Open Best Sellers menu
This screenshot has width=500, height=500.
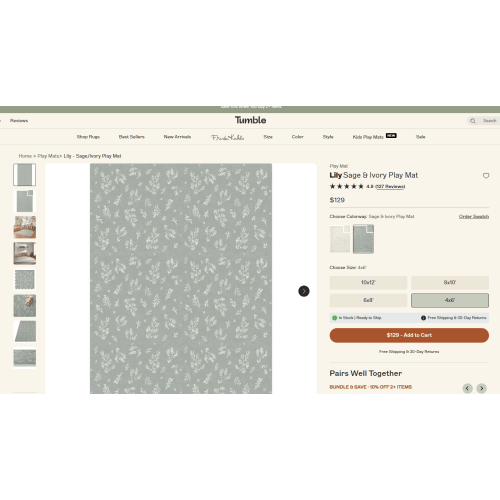(x=132, y=137)
